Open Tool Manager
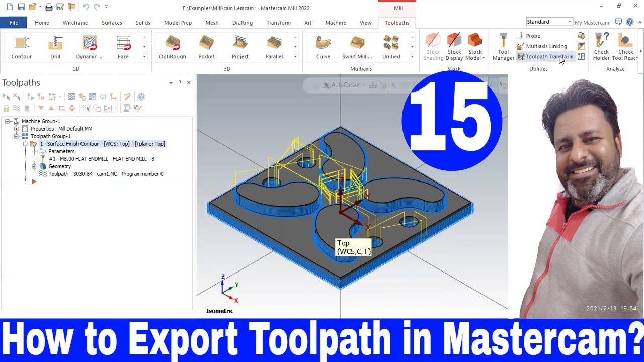Viewport: 644px width, 362px height. click(x=503, y=47)
